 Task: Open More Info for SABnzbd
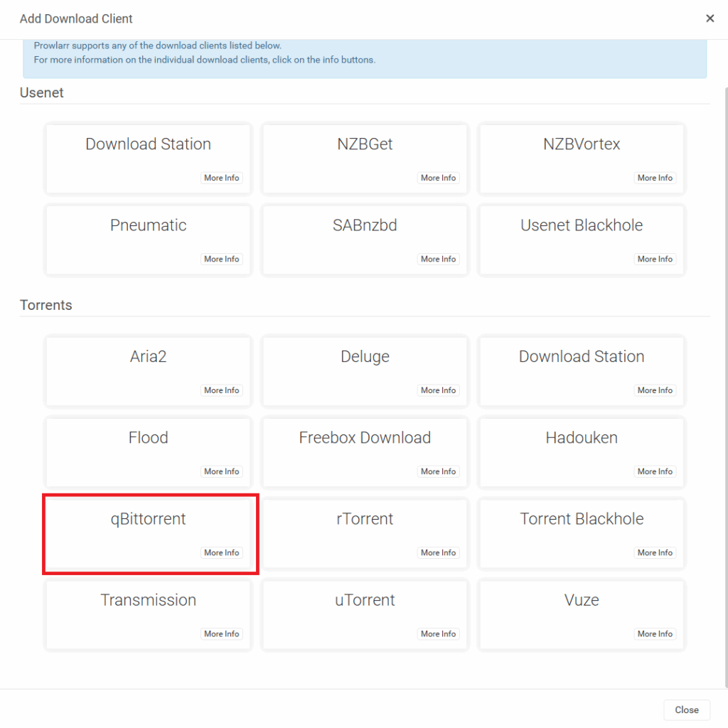[438, 259]
